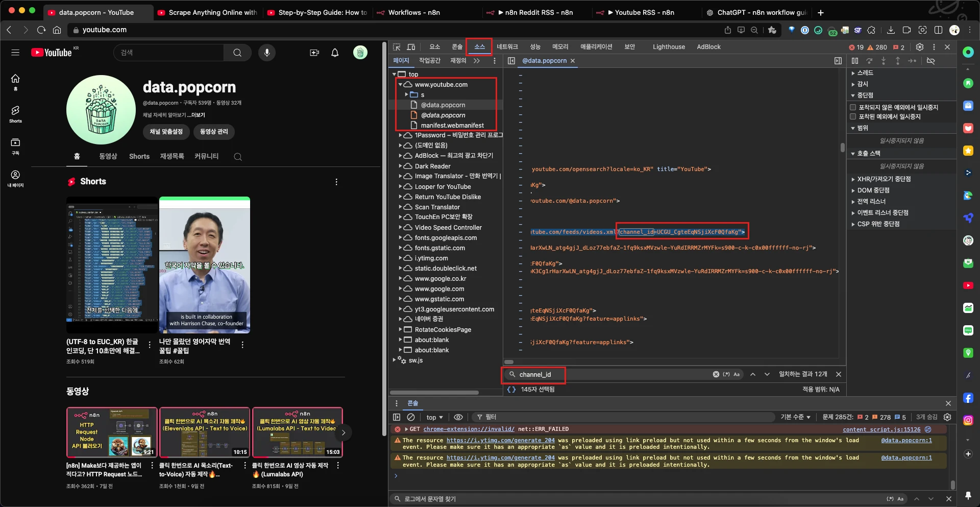980x507 pixels.
Task: Clear the console with the ban icon
Action: [411, 417]
